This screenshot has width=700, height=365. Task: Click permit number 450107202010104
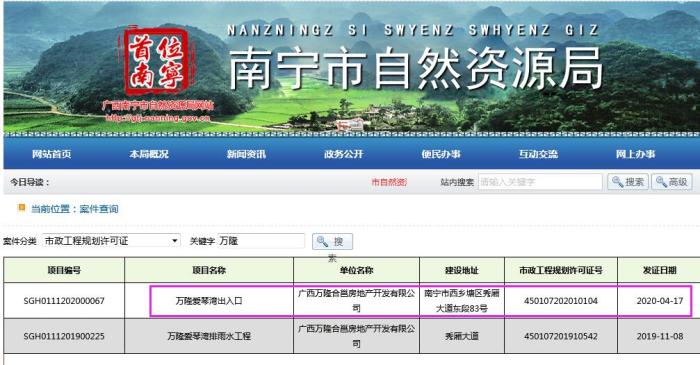(561, 301)
